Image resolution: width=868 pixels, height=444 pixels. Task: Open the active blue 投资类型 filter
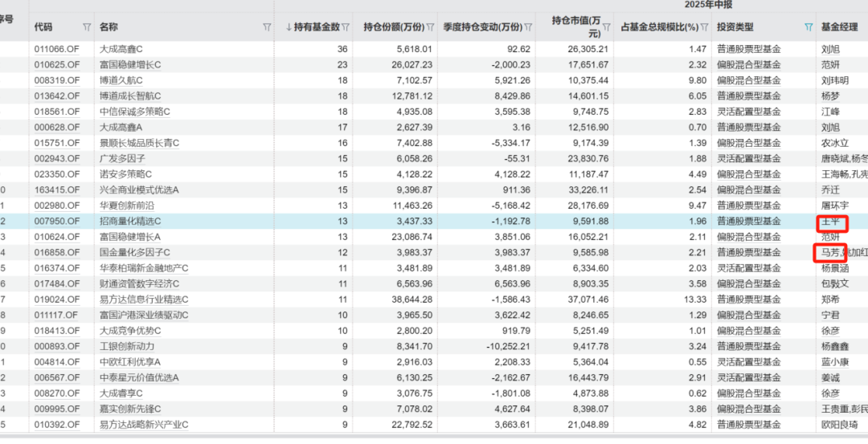click(808, 26)
